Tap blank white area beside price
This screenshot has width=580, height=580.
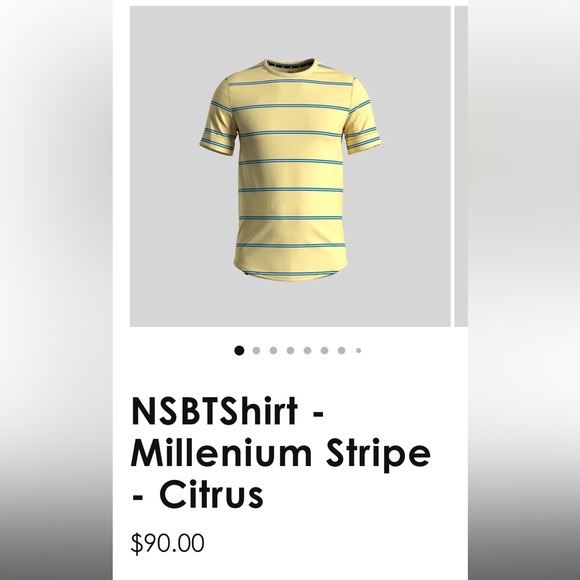333,543
